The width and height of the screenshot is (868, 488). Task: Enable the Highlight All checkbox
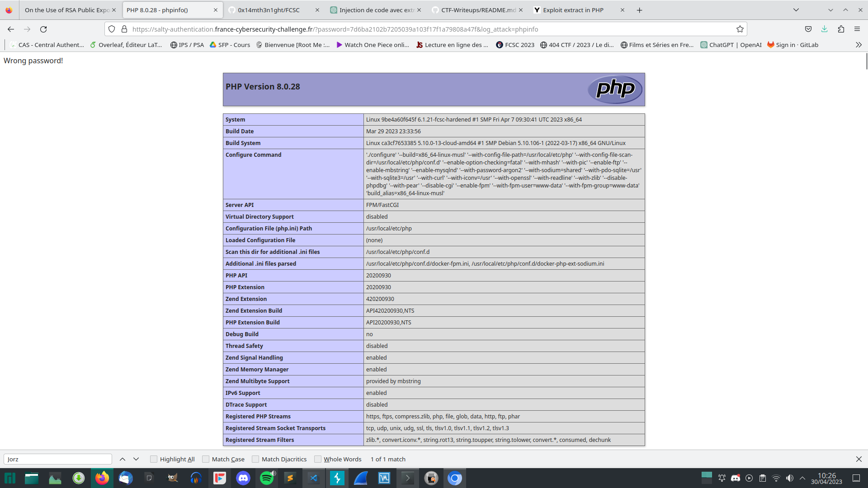coord(154,459)
